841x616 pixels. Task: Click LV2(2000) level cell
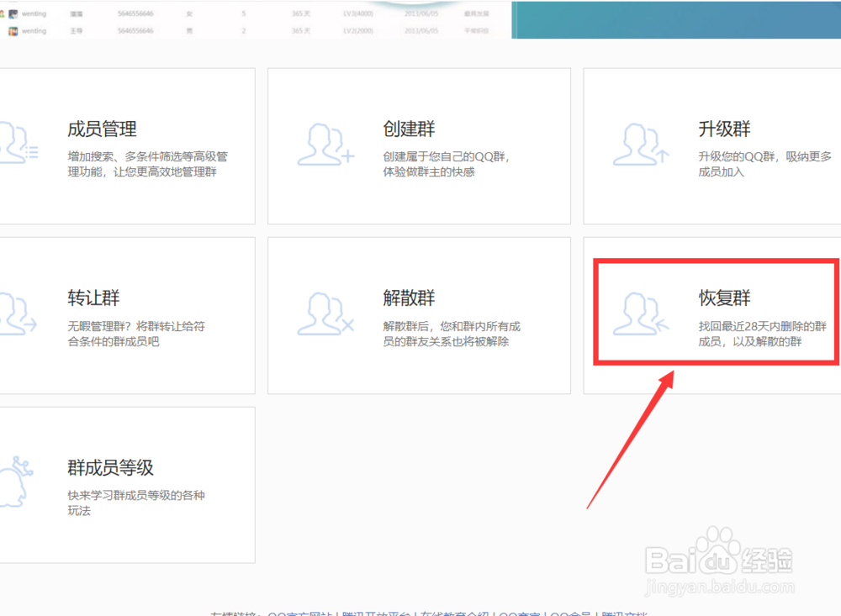357,31
